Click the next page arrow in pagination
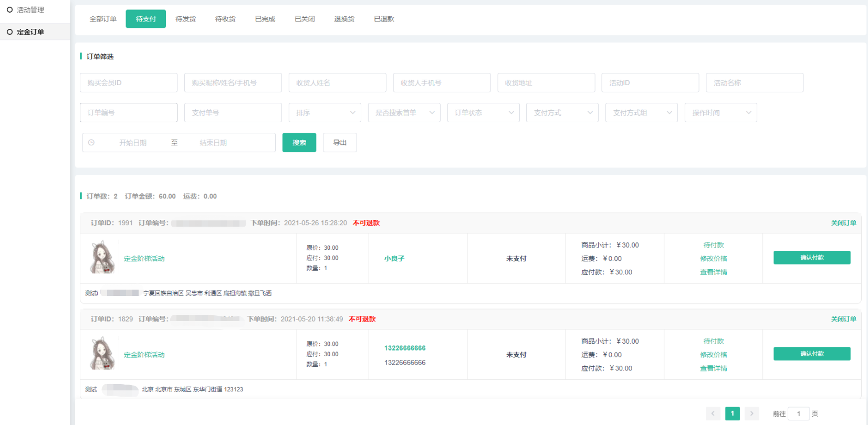Image resolution: width=868 pixels, height=425 pixels. 751,413
